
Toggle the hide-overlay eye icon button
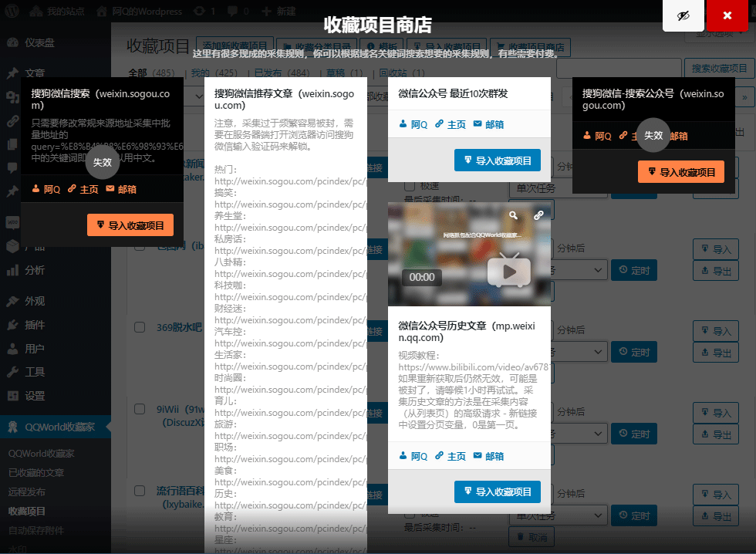pyautogui.click(x=683, y=15)
